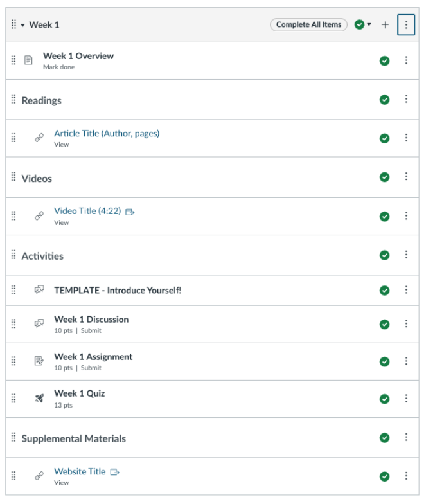
Task: Toggle the published checkmark for Readings header
Action: 384,100
